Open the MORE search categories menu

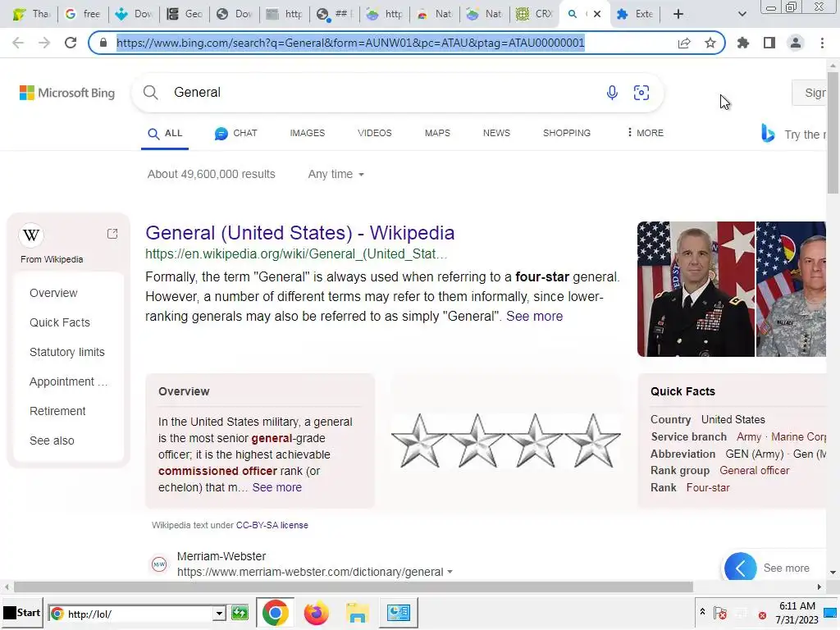coord(645,133)
